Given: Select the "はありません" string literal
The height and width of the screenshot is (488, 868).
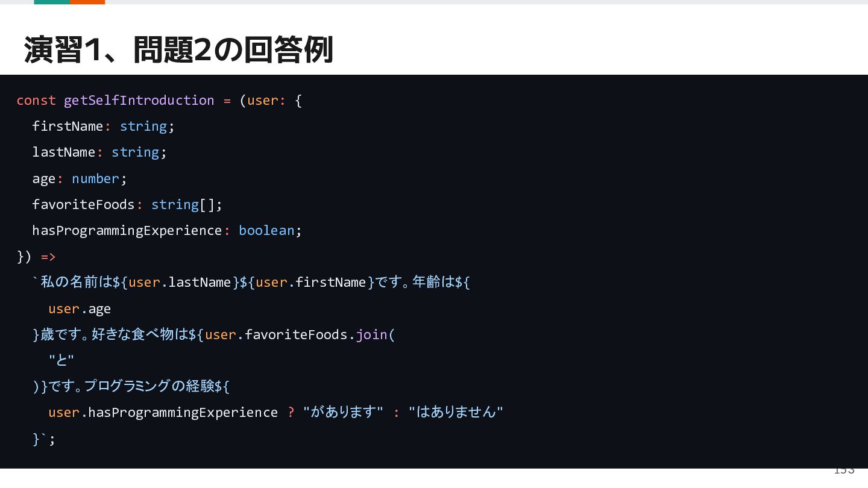Looking at the screenshot, I should tap(456, 411).
